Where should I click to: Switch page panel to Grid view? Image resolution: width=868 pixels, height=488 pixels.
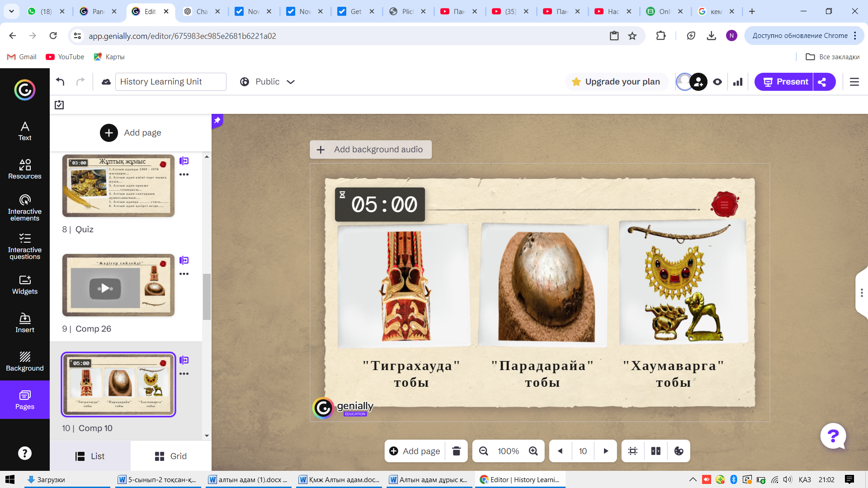170,456
